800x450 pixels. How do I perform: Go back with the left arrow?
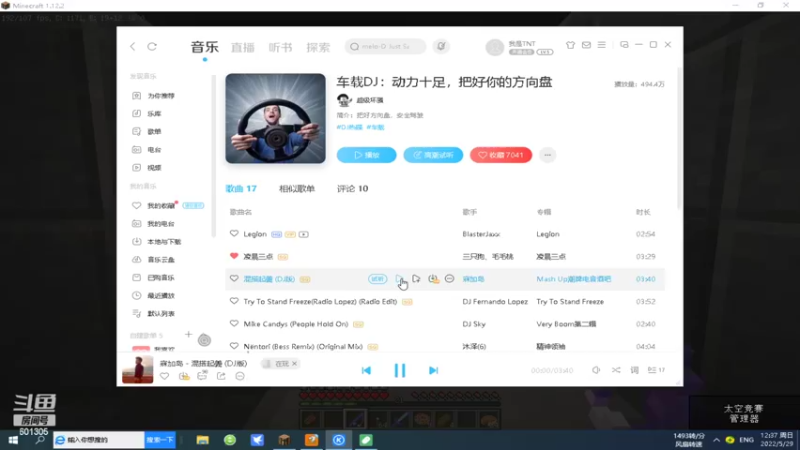[133, 46]
